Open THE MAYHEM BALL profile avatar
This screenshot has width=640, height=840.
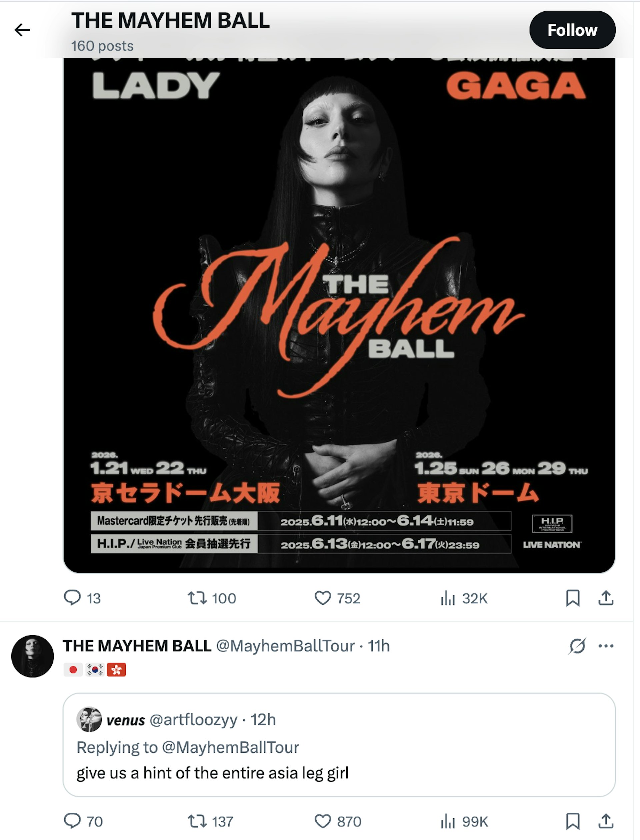tap(32, 656)
